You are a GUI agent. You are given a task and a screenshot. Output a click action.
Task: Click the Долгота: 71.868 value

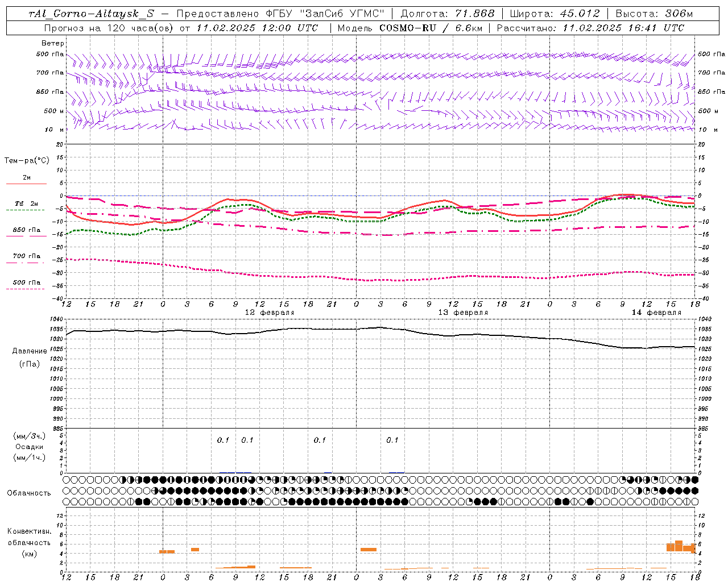coord(448,14)
